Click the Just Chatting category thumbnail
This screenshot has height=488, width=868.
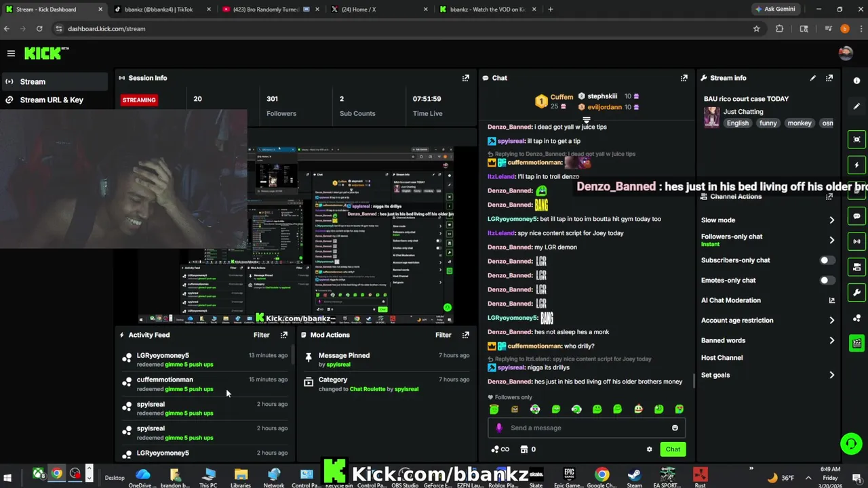pos(711,117)
